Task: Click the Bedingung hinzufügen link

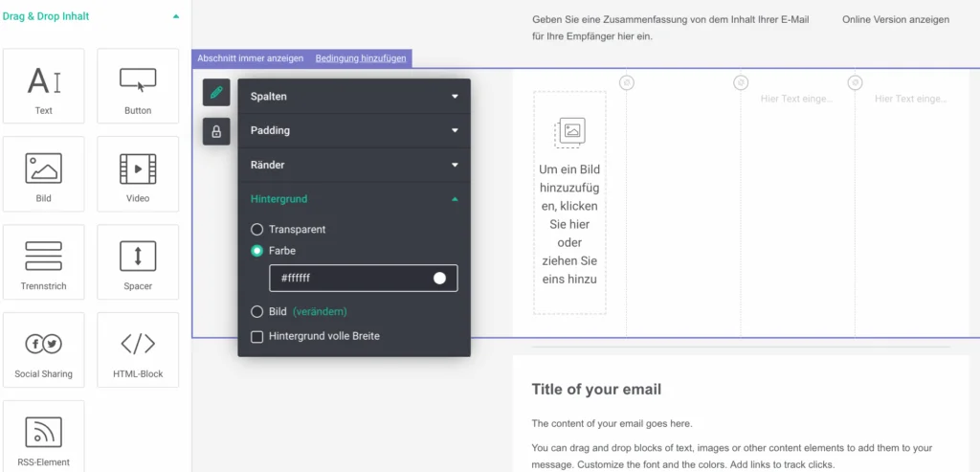Action: [361, 58]
